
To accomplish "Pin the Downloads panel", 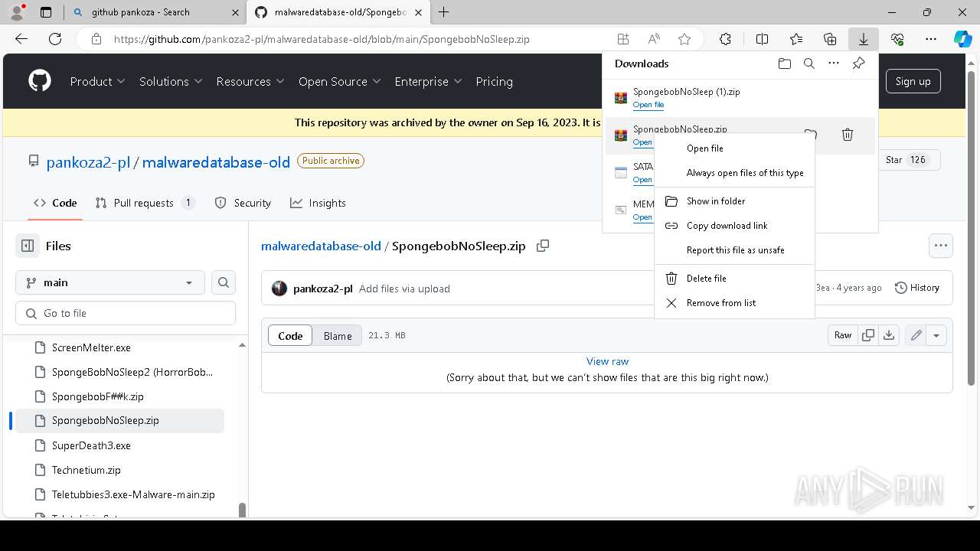I will pyautogui.click(x=858, y=64).
